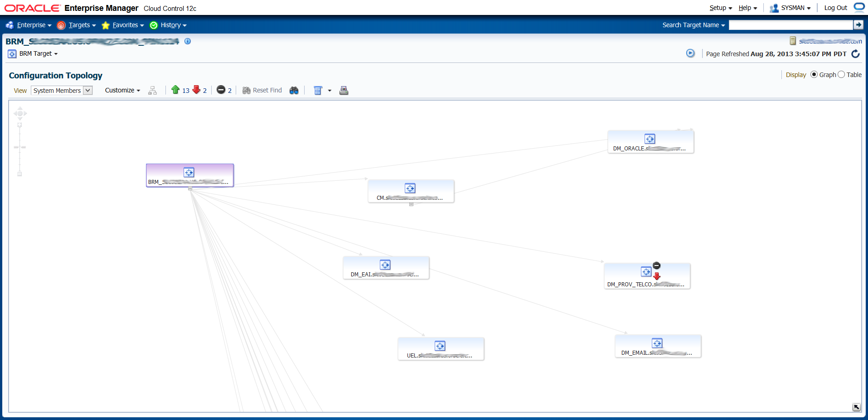Select the DM_EMAIL node
The width and height of the screenshot is (868, 420).
click(x=658, y=346)
